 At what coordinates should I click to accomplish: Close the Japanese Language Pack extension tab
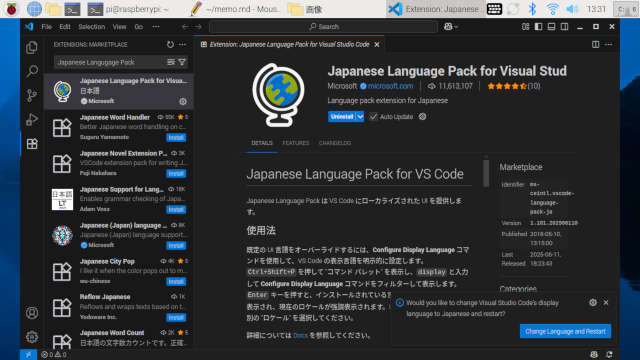[x=377, y=44]
